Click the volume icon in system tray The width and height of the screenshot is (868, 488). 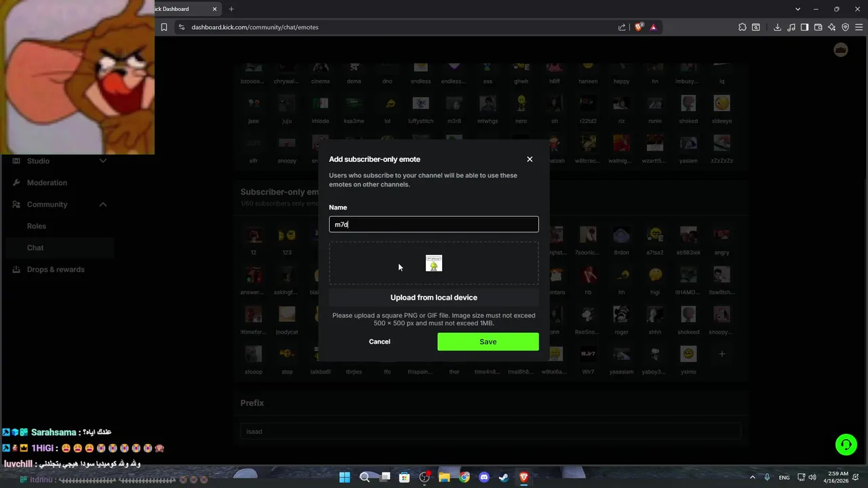[x=812, y=477]
